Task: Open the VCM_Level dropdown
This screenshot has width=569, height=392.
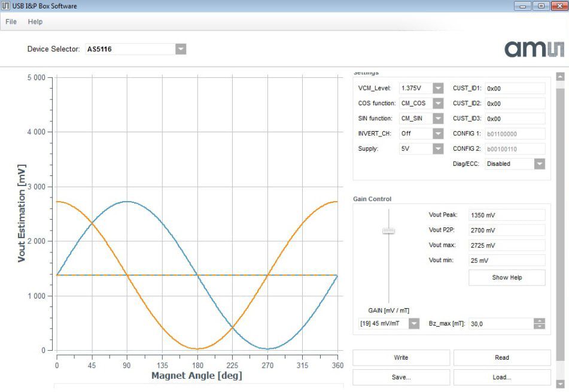Action: coord(438,88)
